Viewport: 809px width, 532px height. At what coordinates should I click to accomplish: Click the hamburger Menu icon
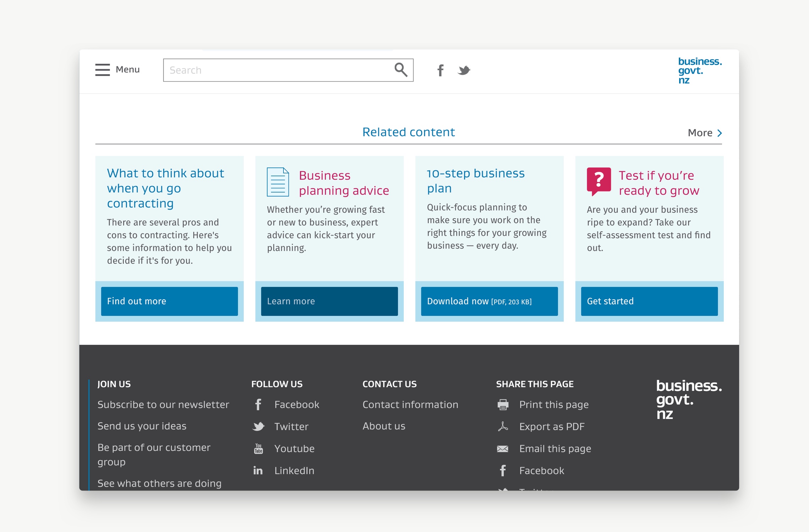pos(103,70)
